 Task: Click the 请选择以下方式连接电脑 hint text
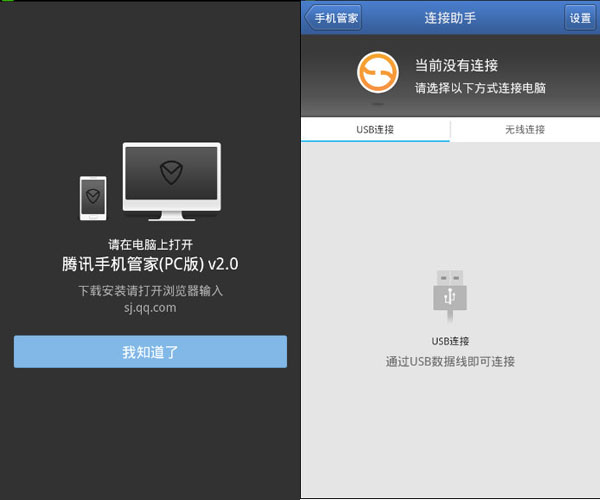coord(481,88)
